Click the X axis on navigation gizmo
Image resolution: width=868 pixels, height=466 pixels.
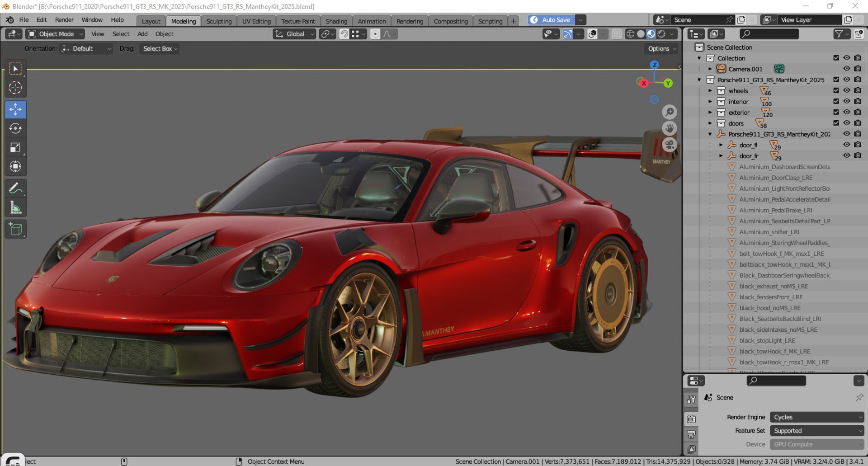coord(643,83)
